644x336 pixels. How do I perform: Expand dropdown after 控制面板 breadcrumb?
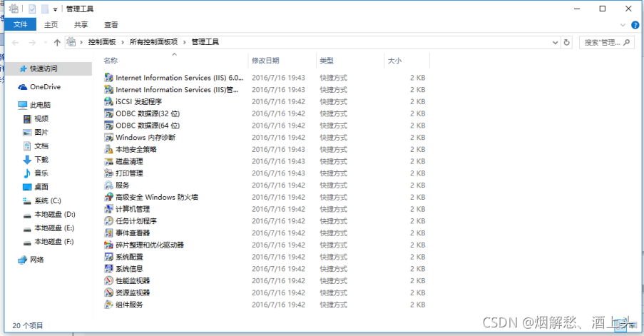pyautogui.click(x=123, y=42)
